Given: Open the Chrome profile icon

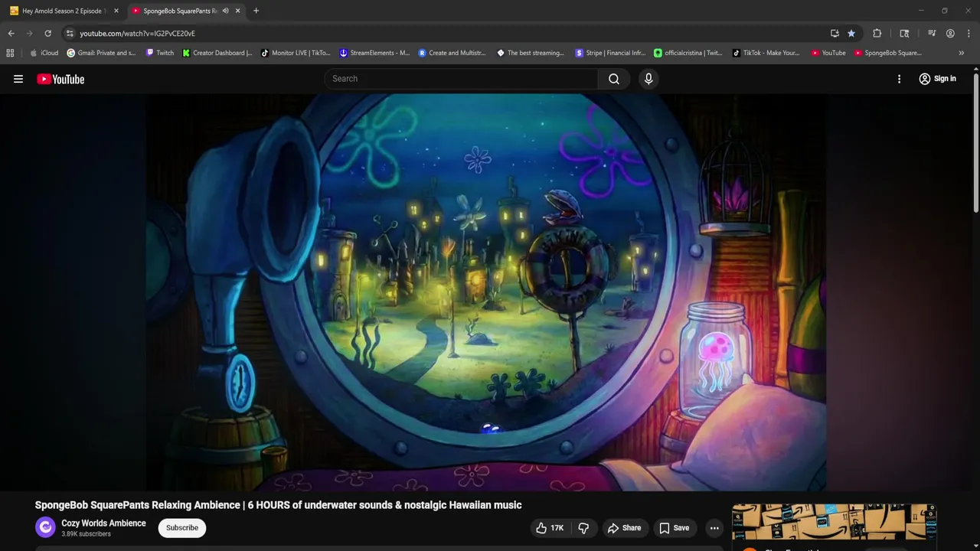Looking at the screenshot, I should coord(950,34).
